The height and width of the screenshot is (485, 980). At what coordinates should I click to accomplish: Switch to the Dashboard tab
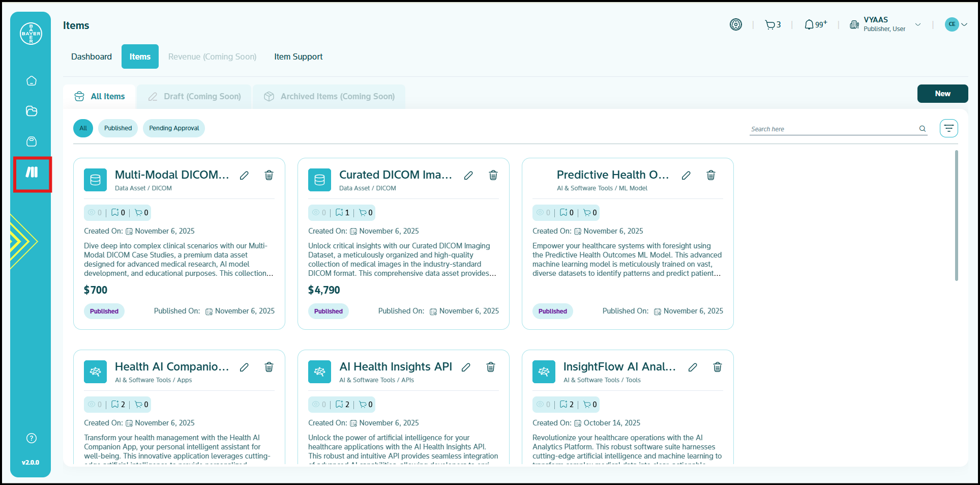point(92,56)
